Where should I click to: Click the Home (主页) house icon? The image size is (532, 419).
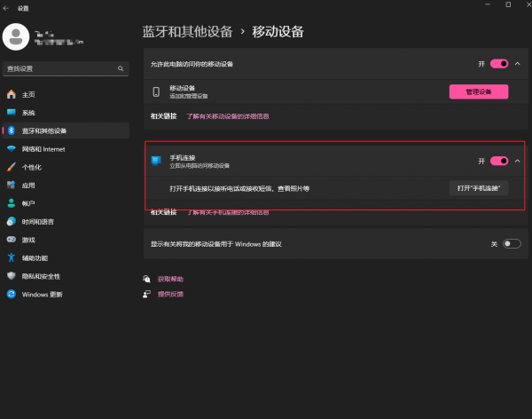pyautogui.click(x=12, y=94)
